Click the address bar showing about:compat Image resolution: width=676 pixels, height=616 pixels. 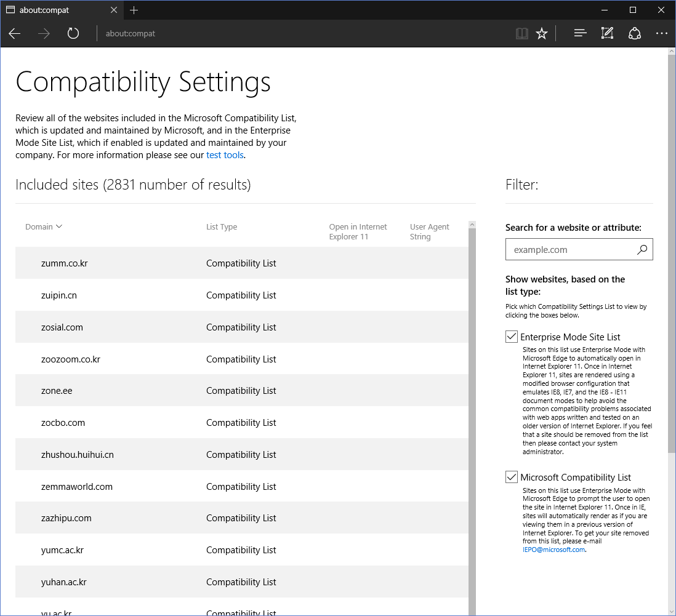(x=130, y=34)
